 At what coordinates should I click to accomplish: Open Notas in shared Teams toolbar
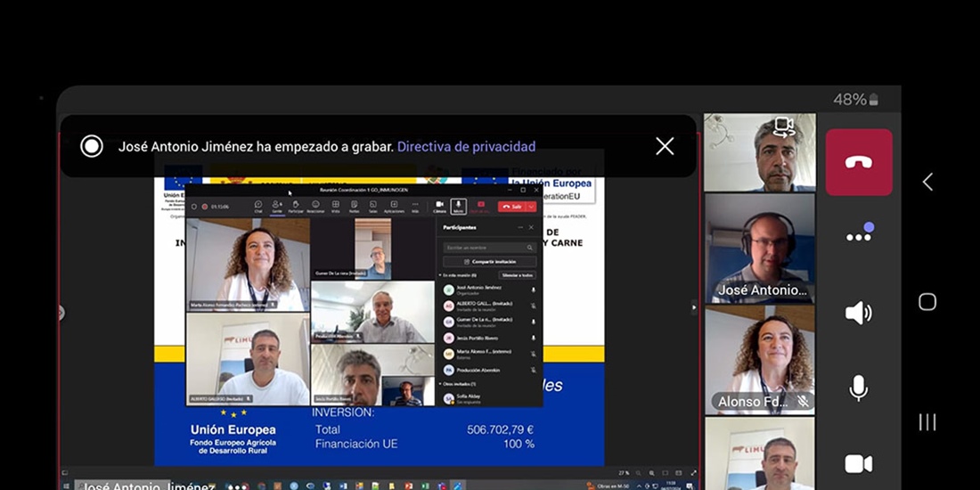(x=354, y=207)
